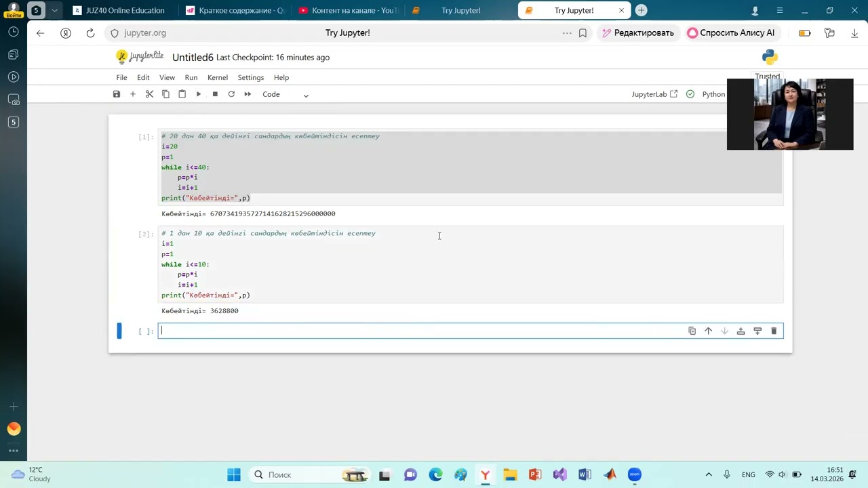The height and width of the screenshot is (488, 868).
Task: Restart kernel and run all cells
Action: tap(248, 94)
